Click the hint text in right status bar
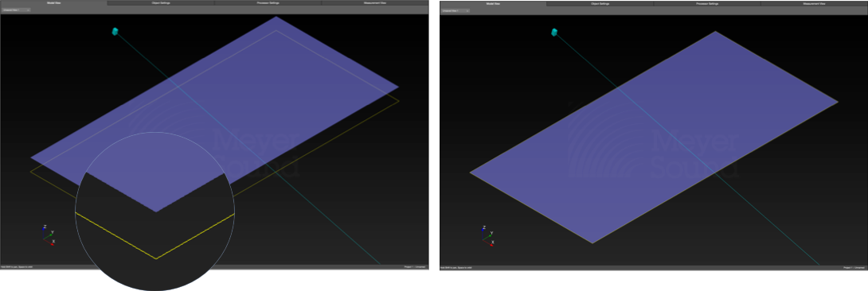The height and width of the screenshot is (291, 868). tap(457, 268)
